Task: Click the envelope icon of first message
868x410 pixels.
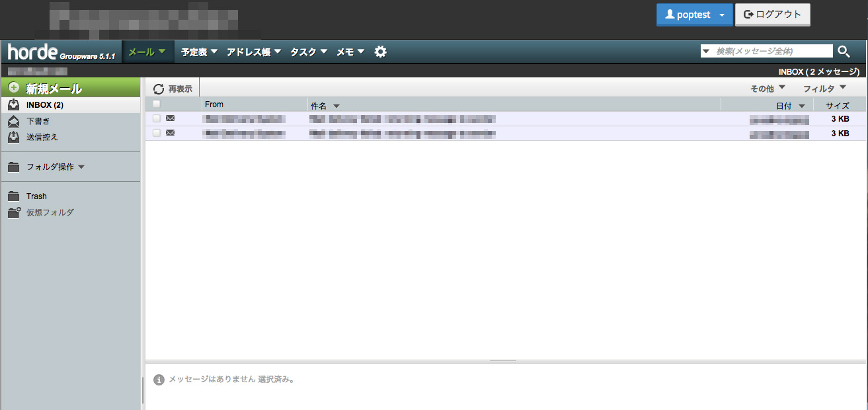Action: pos(170,118)
